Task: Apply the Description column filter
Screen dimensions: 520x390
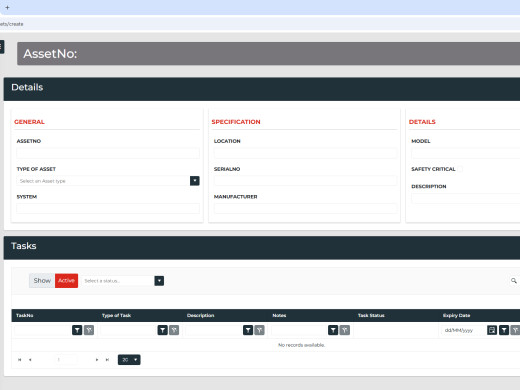Action: 248,330
